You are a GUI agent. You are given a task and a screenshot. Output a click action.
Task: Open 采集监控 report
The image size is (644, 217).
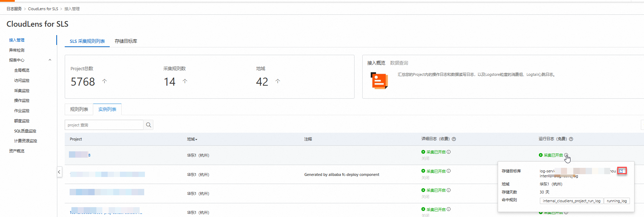tap(22, 91)
